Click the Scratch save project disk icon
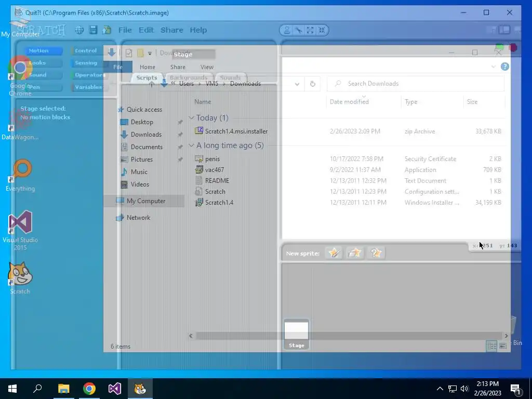The width and height of the screenshot is (532, 399). tap(94, 30)
